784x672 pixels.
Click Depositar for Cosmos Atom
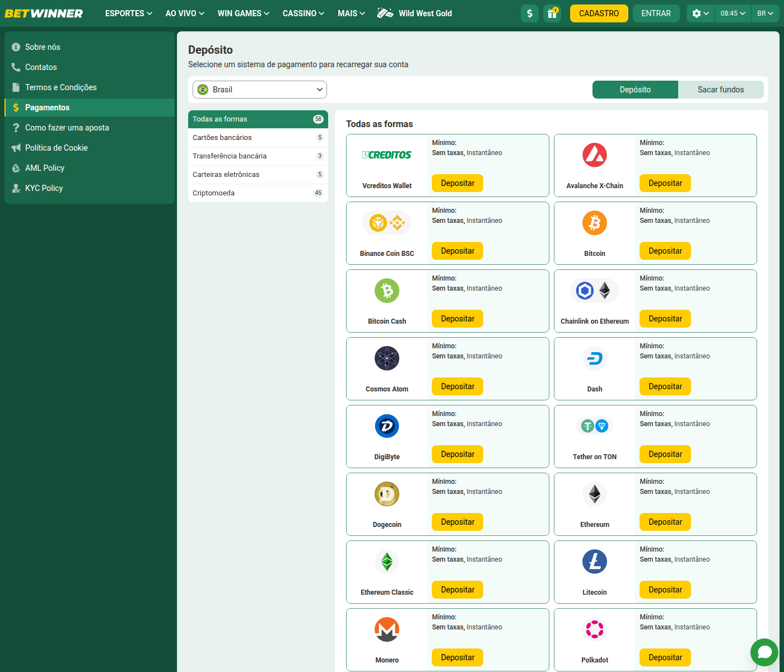(x=458, y=386)
